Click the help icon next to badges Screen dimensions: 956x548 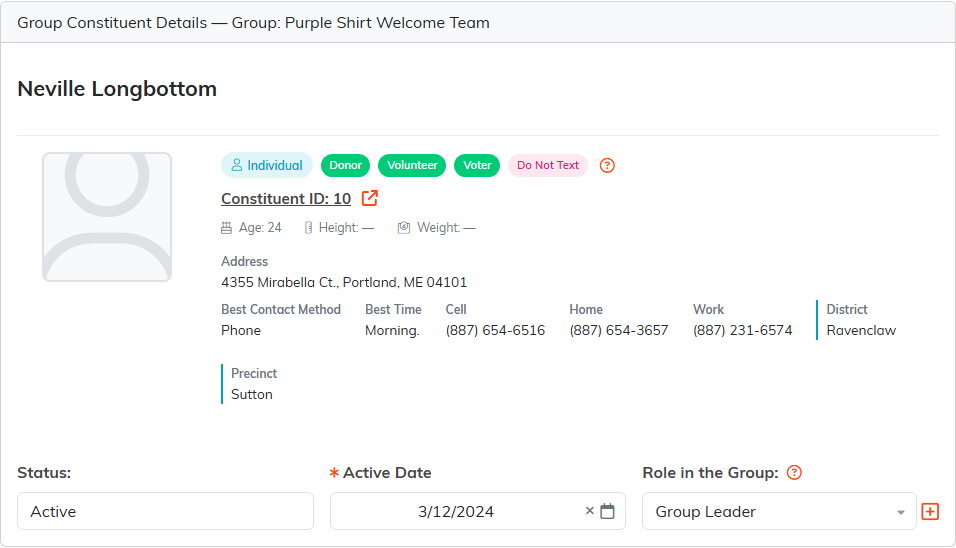pos(607,165)
